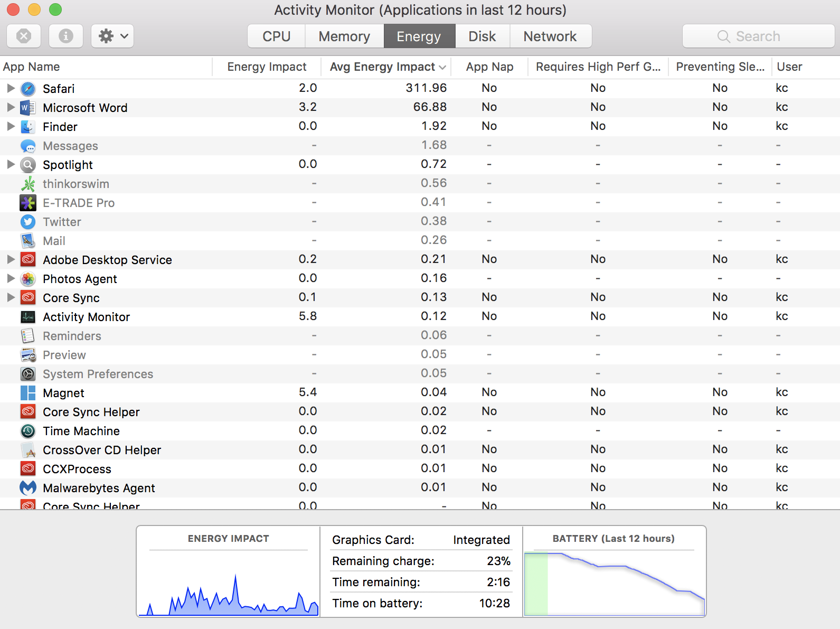Sort by Requires High Perf GPU header
The image size is (840, 629).
click(598, 67)
